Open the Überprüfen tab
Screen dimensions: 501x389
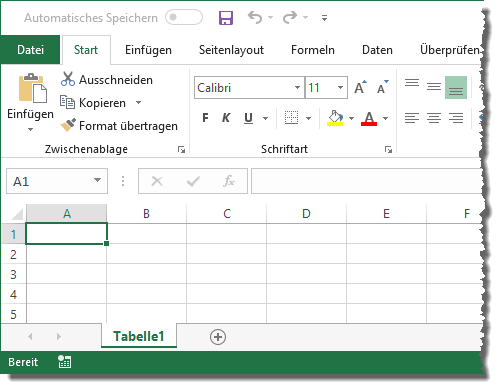pos(450,50)
